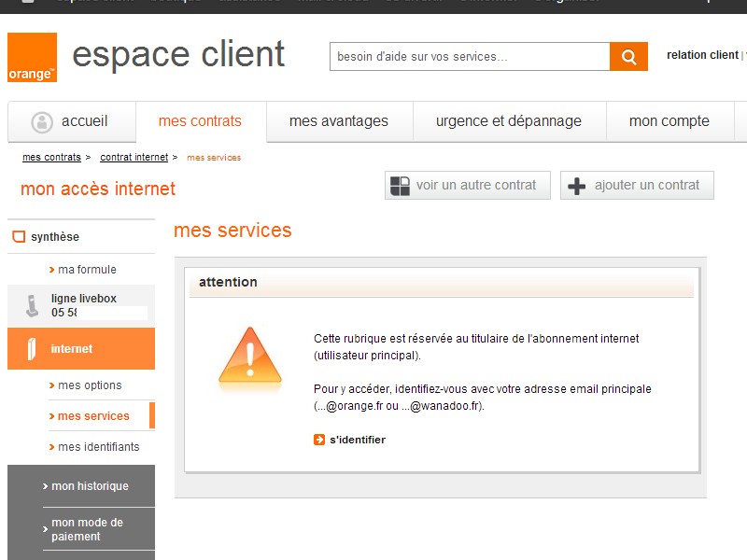
Task: Click the accueil user avatar icon
Action: (42, 122)
